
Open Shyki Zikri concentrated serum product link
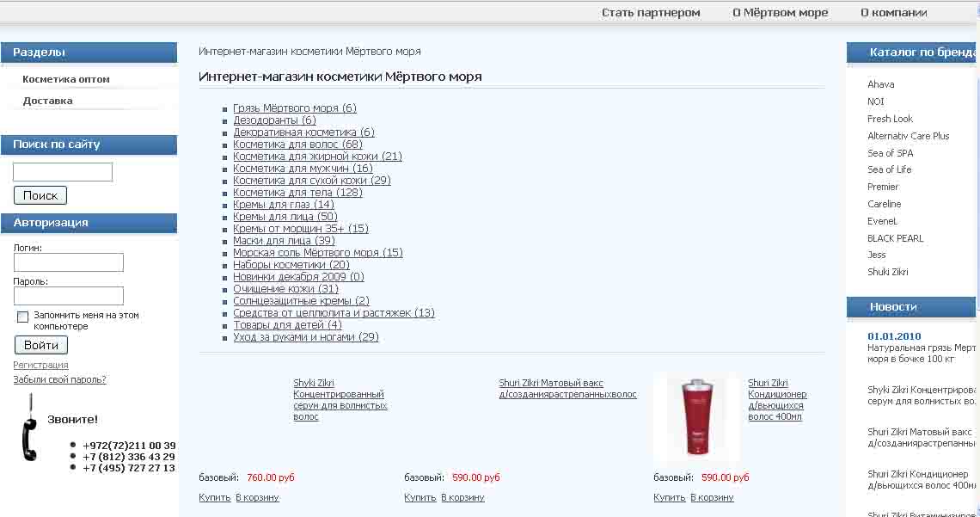point(340,400)
